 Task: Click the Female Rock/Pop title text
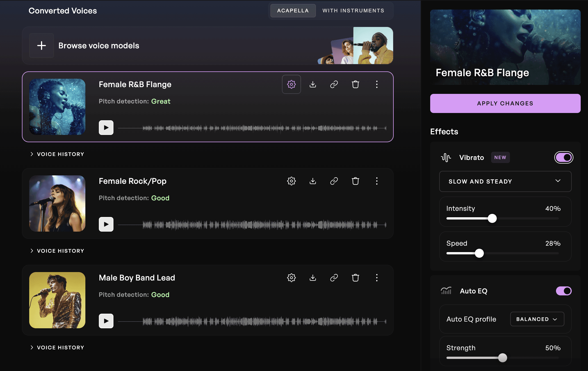[133, 181]
